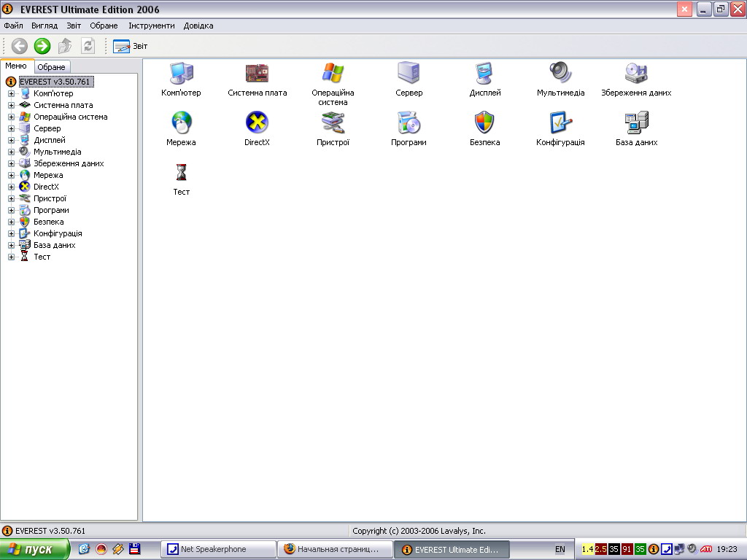This screenshot has width=747, height=560.
Task: Click the floppy disk quick launch icon
Action: 135,549
